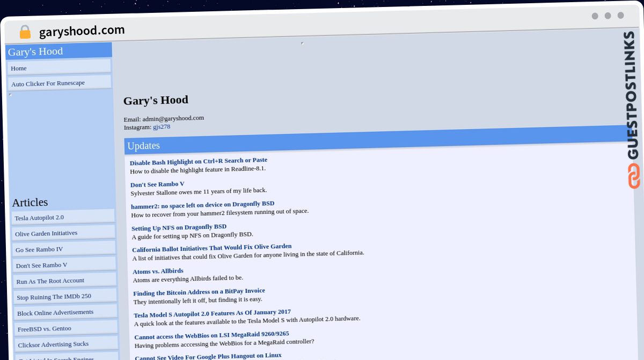Click text "How to recover from your hammer2 filesystem"
Image resolution: width=644 pixels, height=360 pixels.
point(220,213)
